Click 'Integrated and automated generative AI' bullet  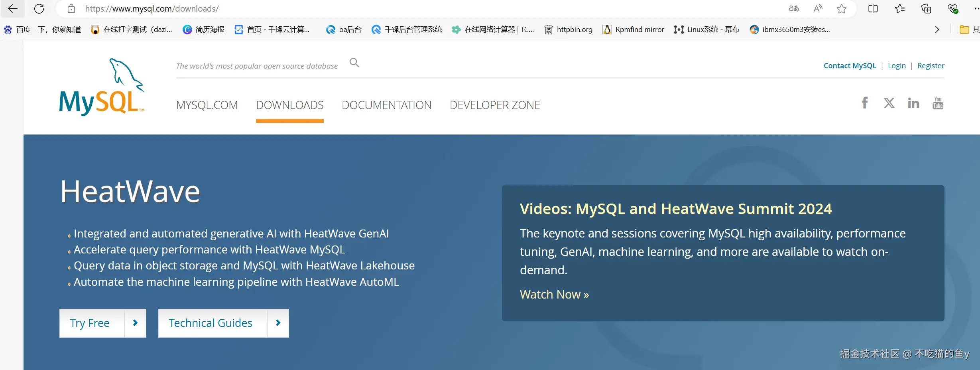pyautogui.click(x=231, y=233)
